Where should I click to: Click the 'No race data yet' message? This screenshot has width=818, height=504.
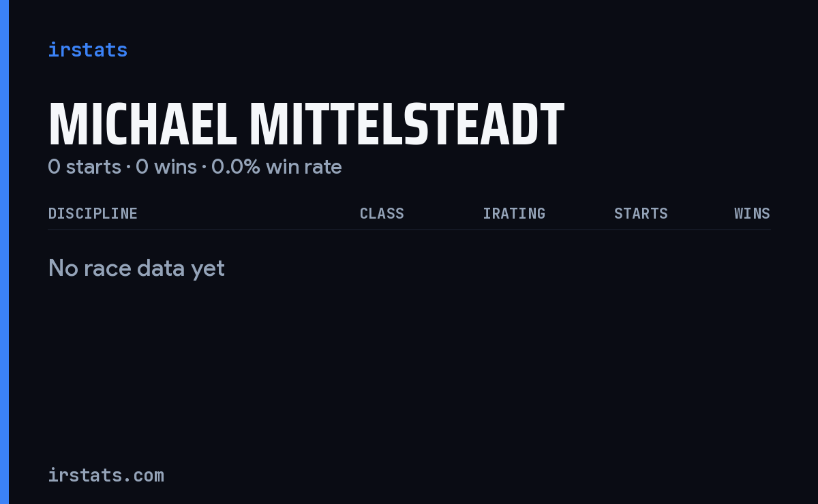coord(136,268)
